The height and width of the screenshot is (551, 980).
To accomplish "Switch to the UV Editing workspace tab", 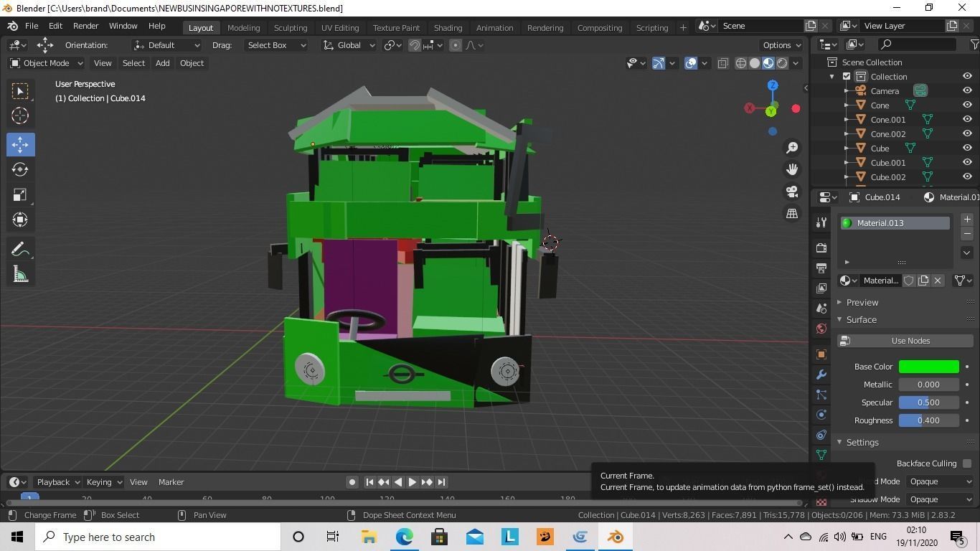I will point(340,27).
